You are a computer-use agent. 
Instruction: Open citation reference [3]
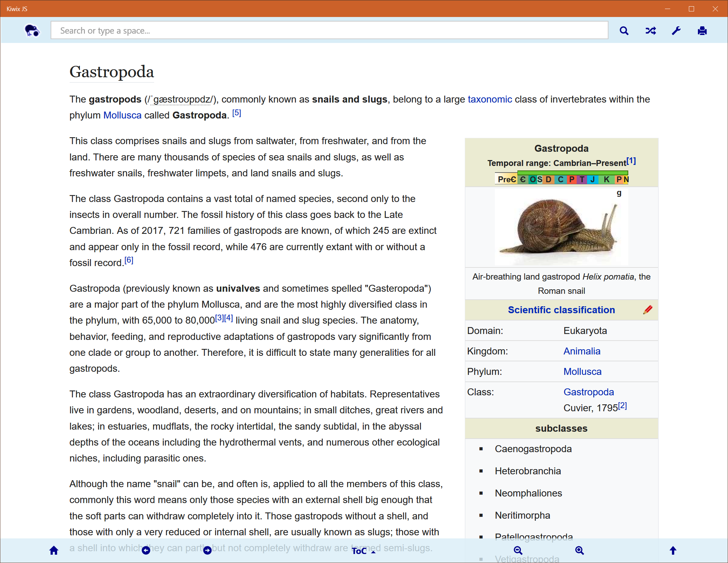(220, 318)
